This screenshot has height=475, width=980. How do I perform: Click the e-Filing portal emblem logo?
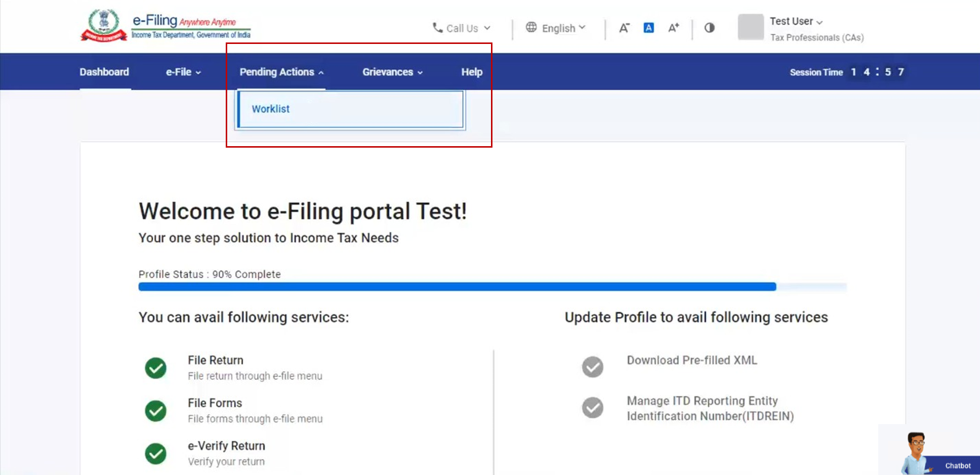(x=104, y=25)
